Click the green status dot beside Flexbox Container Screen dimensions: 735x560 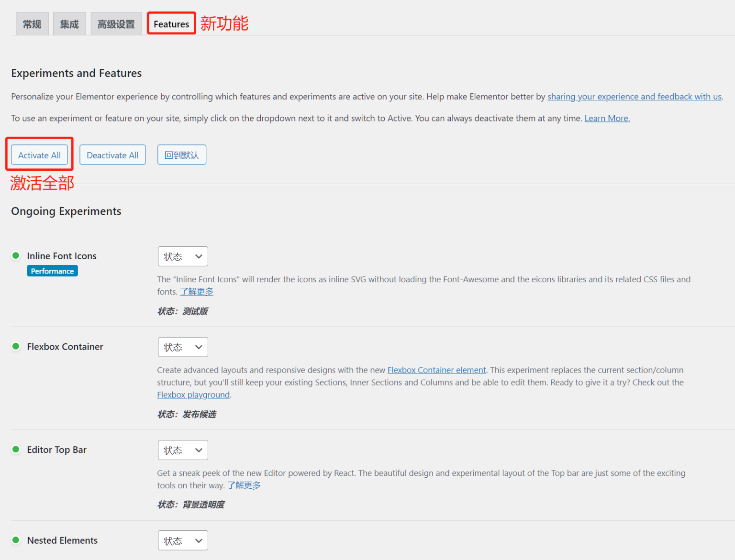point(16,346)
